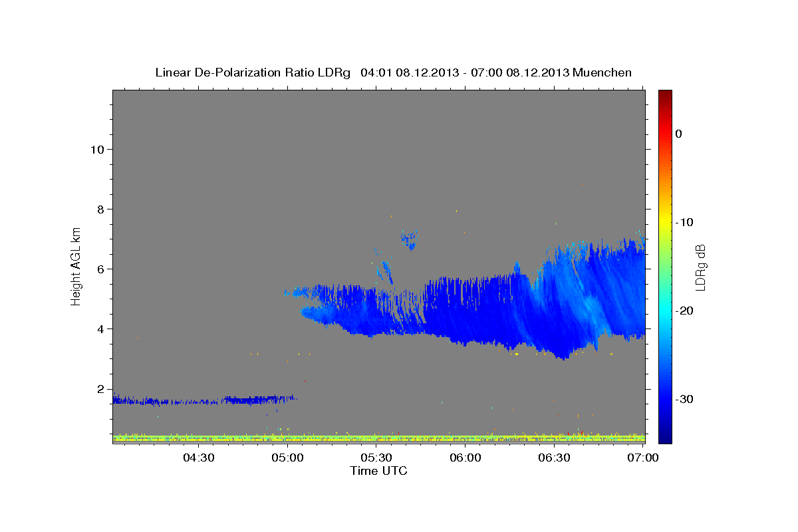The height and width of the screenshot is (532, 798).
Task: Click the colorbar value -10
Action: pyautogui.click(x=684, y=222)
